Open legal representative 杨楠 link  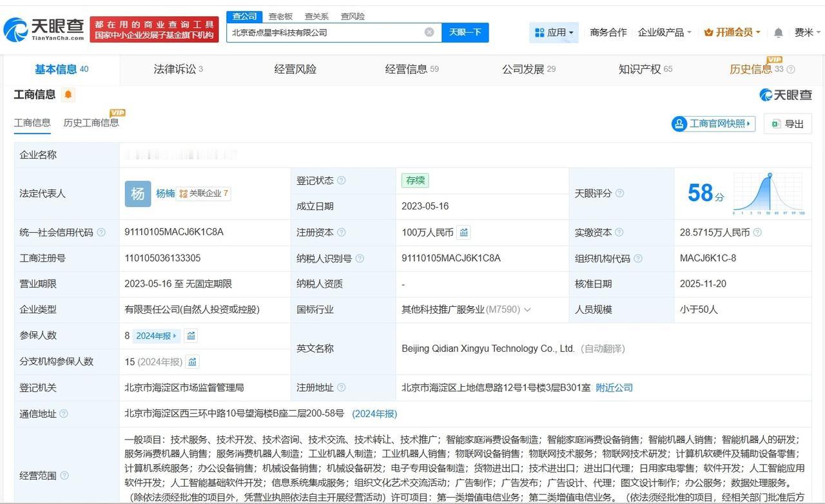point(165,193)
